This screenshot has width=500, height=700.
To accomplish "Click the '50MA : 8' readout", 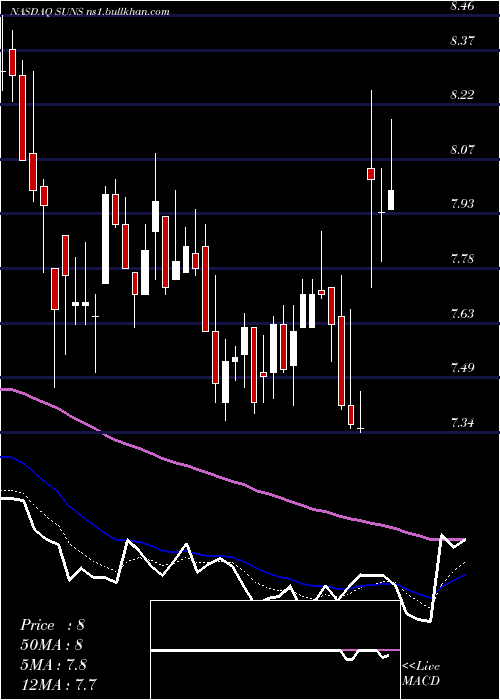I will pyautogui.click(x=52, y=645).
